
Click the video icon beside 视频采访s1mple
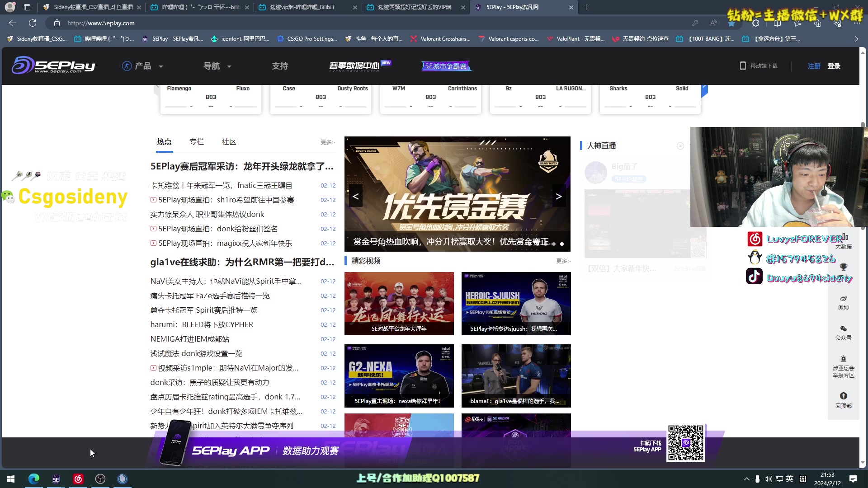[153, 368]
